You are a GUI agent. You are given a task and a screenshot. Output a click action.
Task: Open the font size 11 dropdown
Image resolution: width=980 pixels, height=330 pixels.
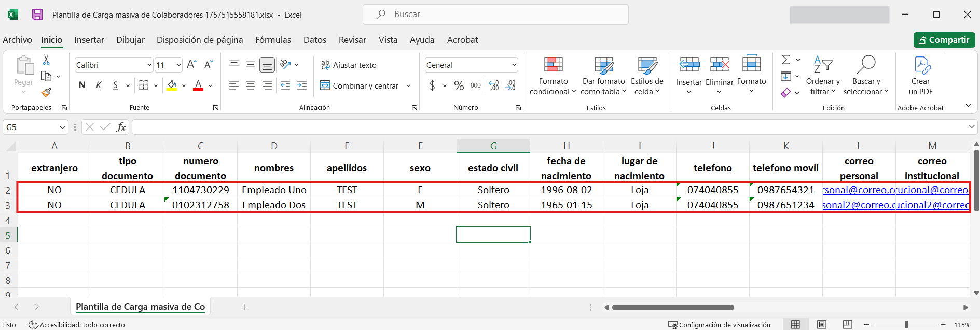[178, 65]
